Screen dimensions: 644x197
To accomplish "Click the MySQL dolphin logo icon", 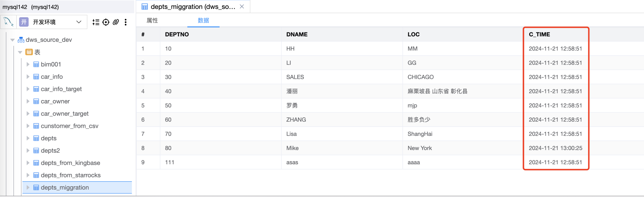I will coord(9,22).
